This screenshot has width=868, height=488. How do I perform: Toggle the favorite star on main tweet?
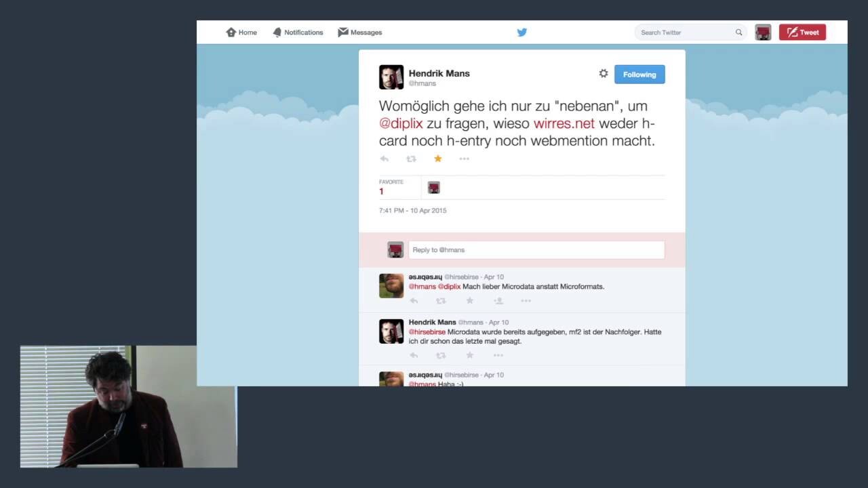(438, 159)
